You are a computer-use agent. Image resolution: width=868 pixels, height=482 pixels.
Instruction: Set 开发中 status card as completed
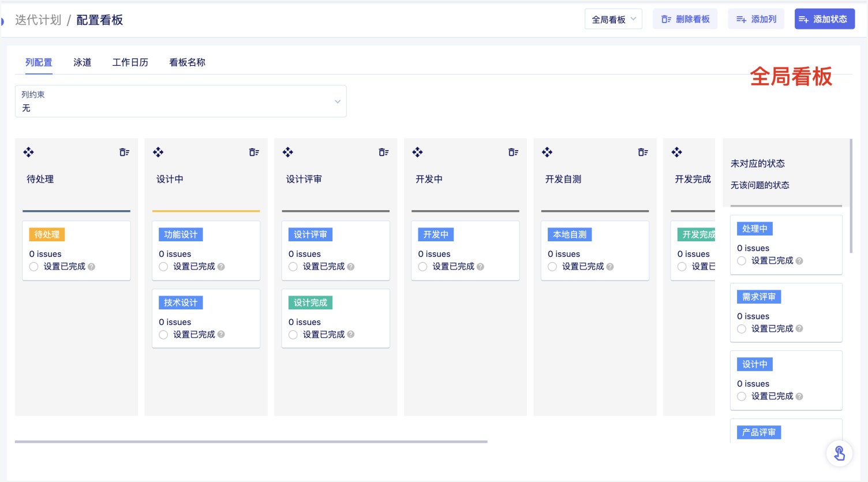[423, 267]
